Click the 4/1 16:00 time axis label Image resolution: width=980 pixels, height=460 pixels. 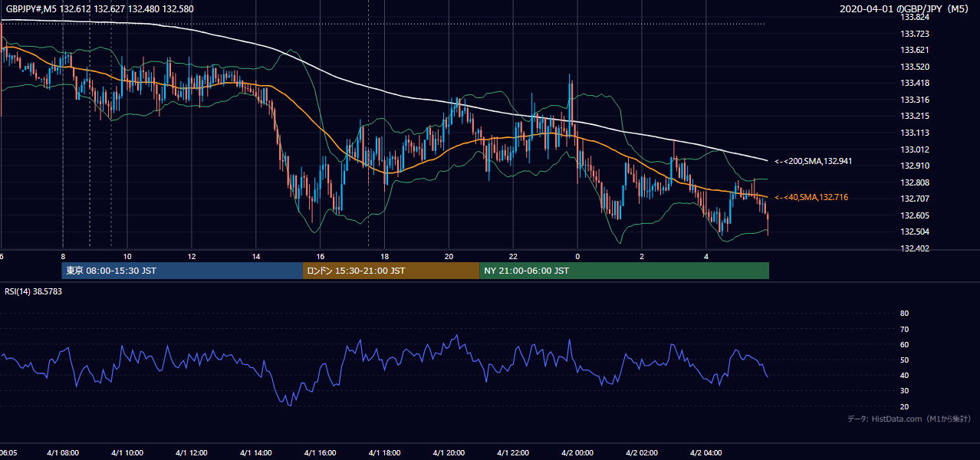point(321,453)
